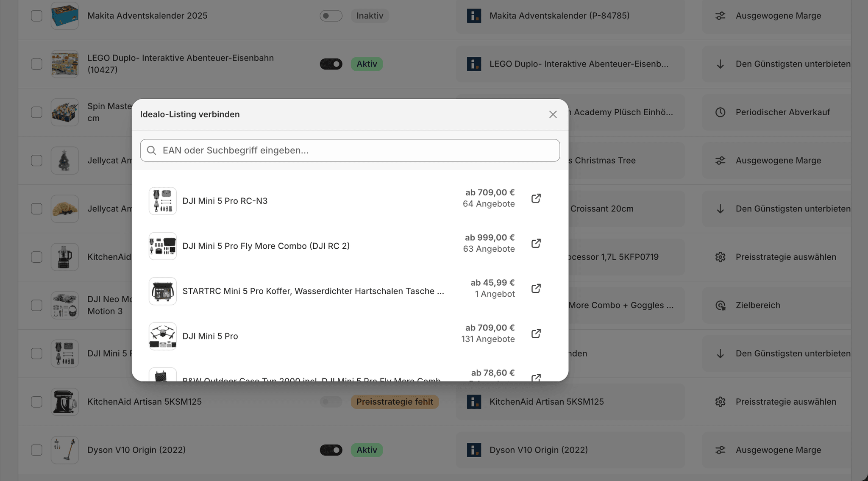Open Ausgewogene Marge strategy for Christmas Tree row
Viewport: 868px width, 481px height.
pyautogui.click(x=776, y=161)
